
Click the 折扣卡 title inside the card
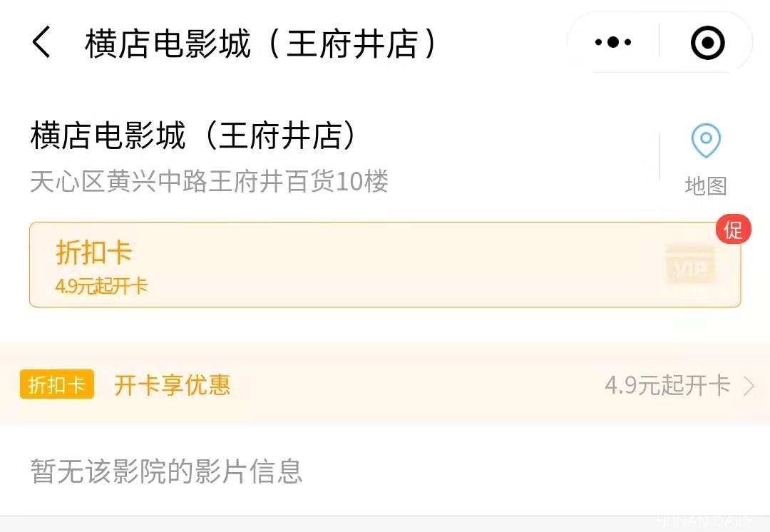pos(94,252)
